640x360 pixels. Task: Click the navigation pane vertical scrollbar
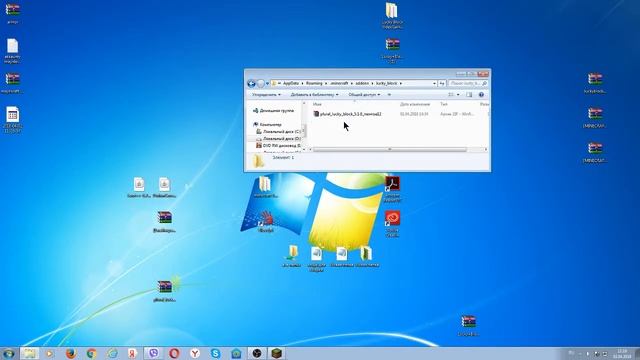pos(304,130)
